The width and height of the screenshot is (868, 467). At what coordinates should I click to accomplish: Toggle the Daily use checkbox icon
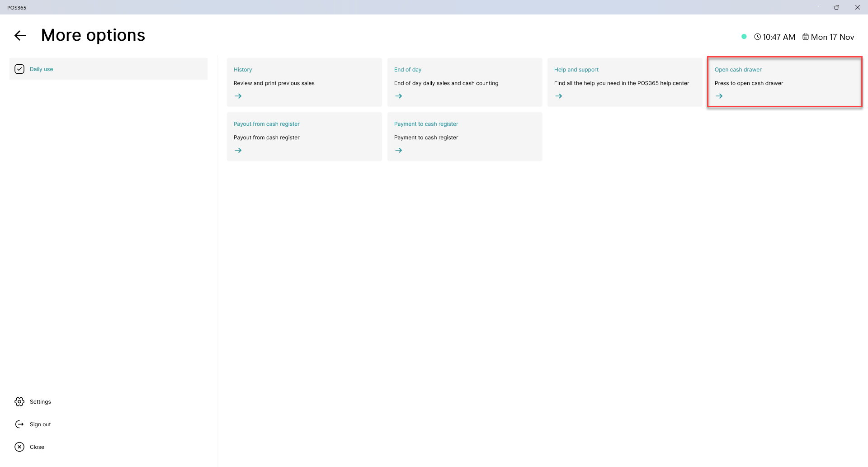pyautogui.click(x=19, y=69)
